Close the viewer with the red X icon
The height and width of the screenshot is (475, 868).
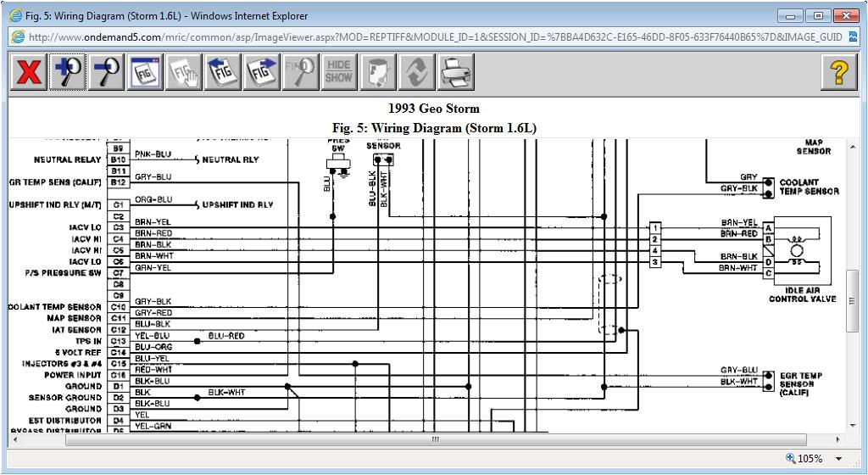coord(28,72)
